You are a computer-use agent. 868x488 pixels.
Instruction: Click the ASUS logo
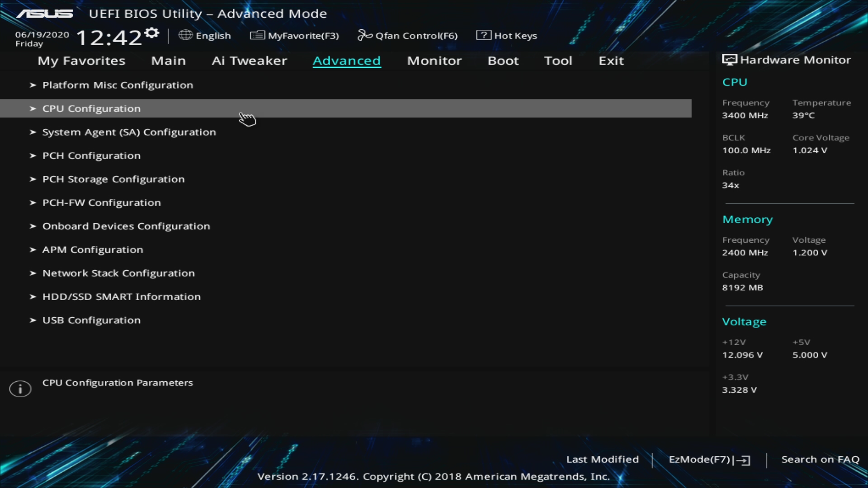[45, 14]
